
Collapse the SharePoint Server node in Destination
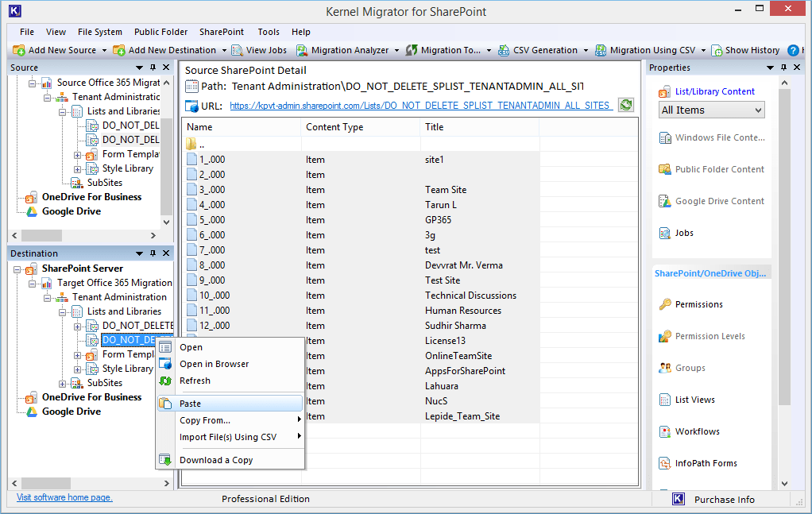[17, 269]
